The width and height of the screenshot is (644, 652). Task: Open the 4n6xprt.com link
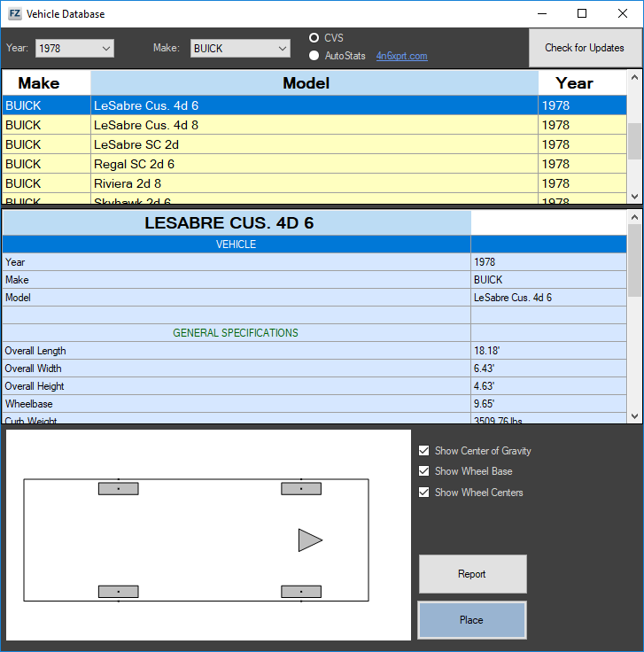pos(401,56)
